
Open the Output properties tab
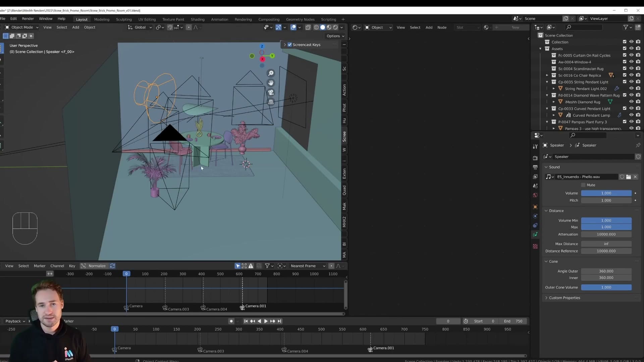535,167
